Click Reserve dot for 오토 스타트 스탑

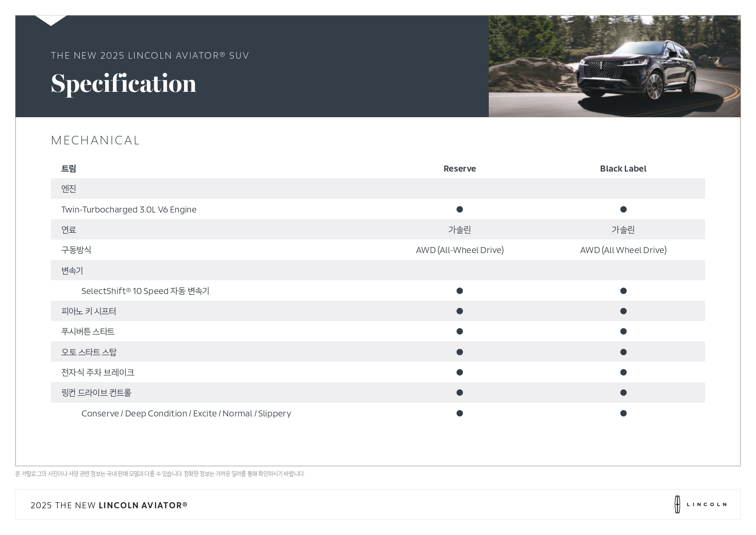pos(459,352)
